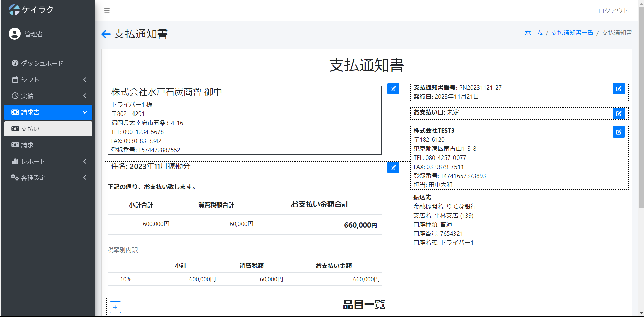Click the お支払い金額合計 column header
The height and width of the screenshot is (317, 644).
[x=320, y=204]
